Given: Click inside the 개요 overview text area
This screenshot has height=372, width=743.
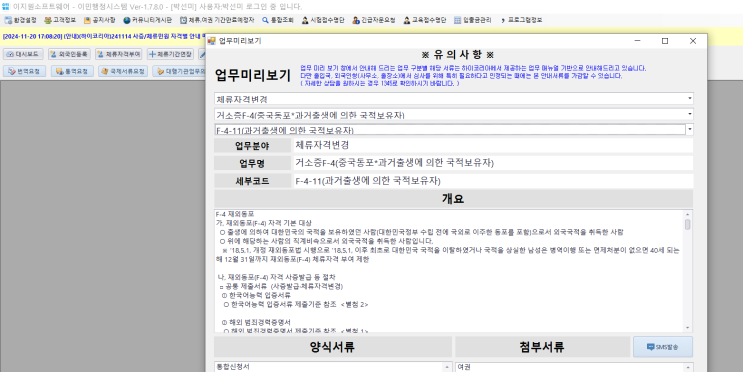Looking at the screenshot, I should [449, 271].
